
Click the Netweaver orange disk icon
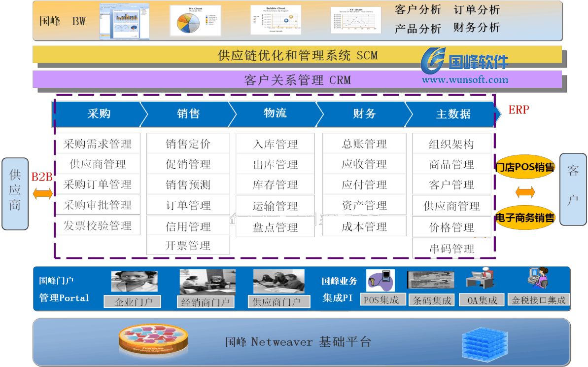pos(154,341)
